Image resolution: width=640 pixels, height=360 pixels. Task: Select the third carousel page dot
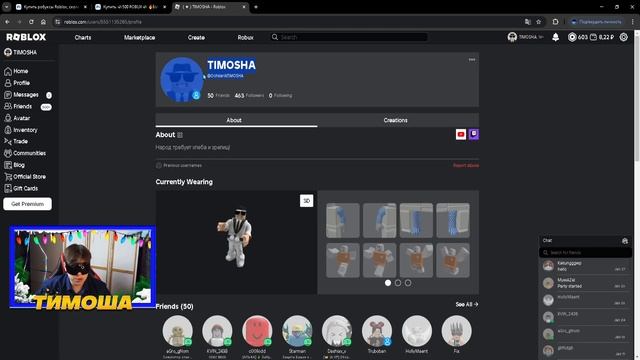tap(408, 283)
